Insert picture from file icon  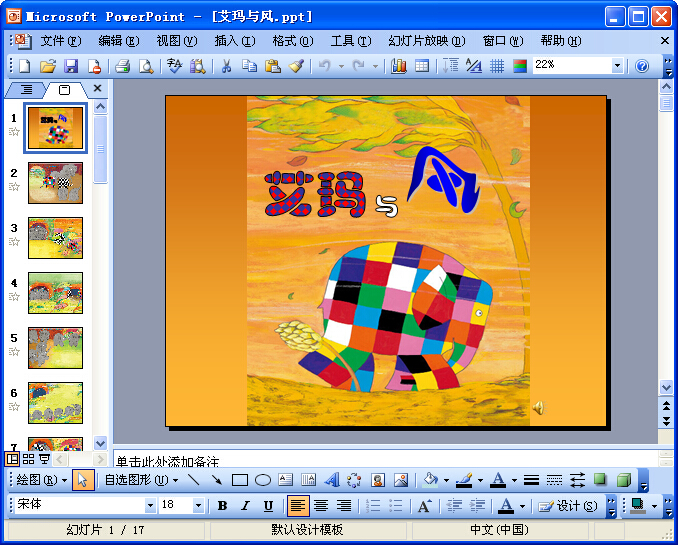click(x=401, y=480)
